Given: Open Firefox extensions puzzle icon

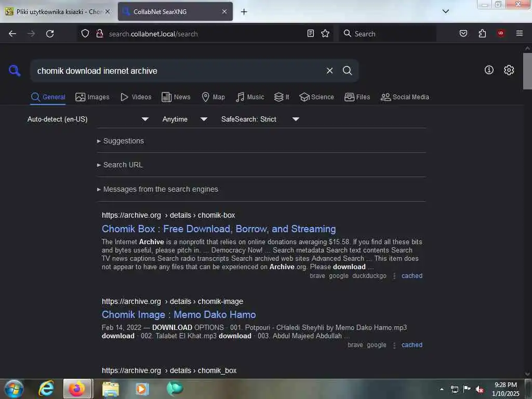Looking at the screenshot, I should 482,33.
